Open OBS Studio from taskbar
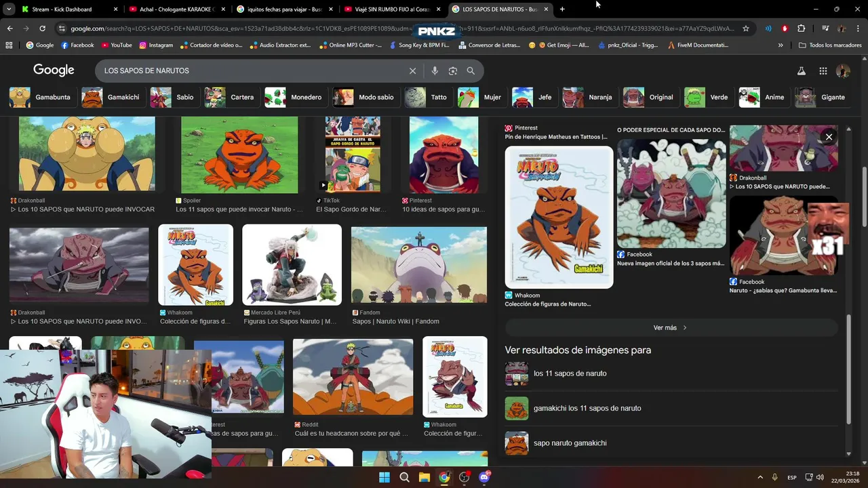The width and height of the screenshot is (868, 488). (x=464, y=477)
